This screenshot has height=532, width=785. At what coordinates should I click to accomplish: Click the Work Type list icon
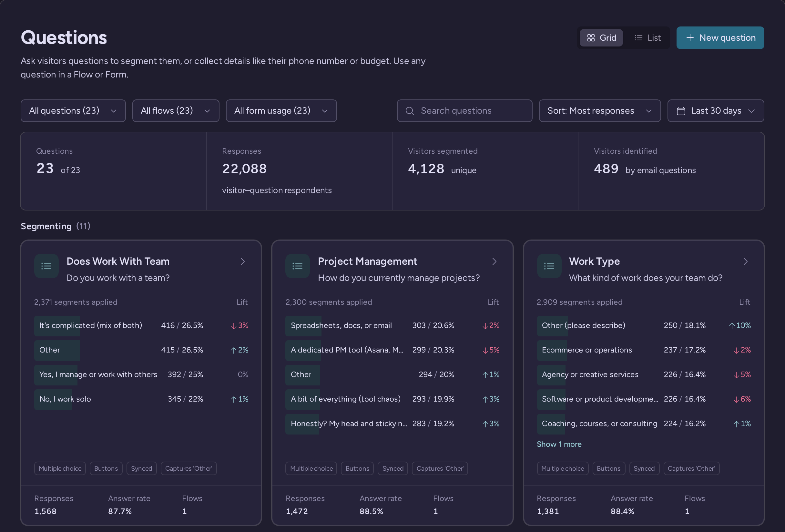549,266
